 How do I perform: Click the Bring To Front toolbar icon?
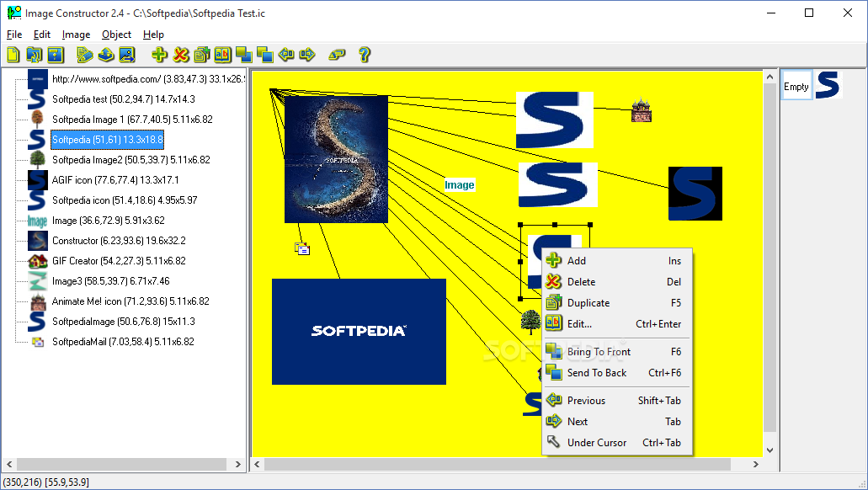coord(243,54)
